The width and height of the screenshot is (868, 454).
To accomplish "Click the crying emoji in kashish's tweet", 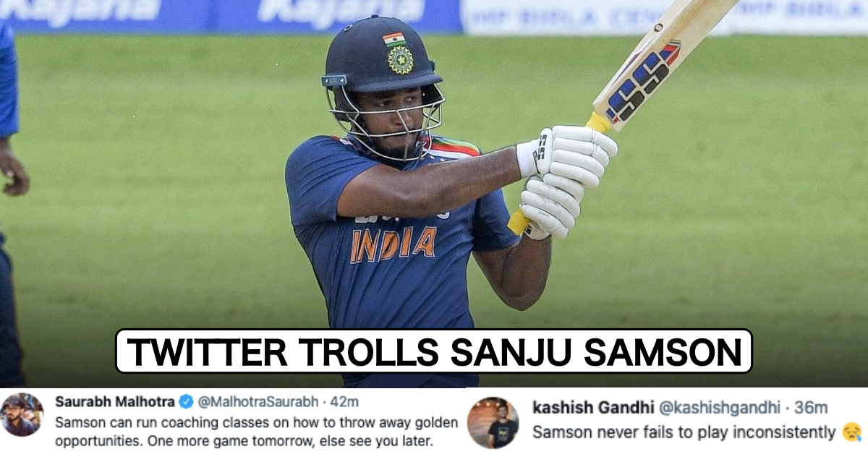I will click(x=852, y=433).
